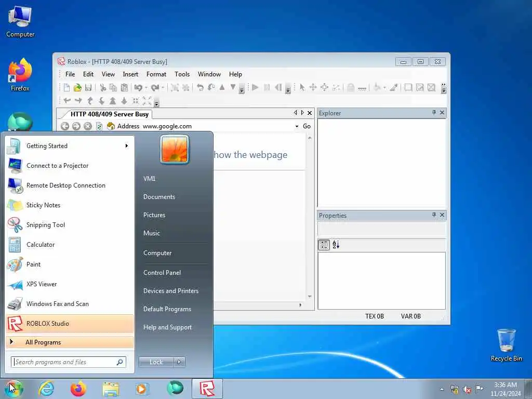This screenshot has height=399, width=532.
Task: Click the Alphabetical A-Z sort icon in Properties
Action: [x=336, y=245]
